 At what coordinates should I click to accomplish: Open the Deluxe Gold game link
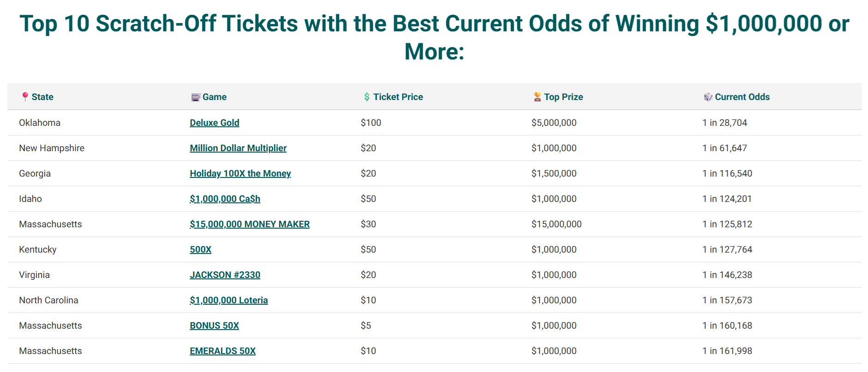tap(215, 123)
